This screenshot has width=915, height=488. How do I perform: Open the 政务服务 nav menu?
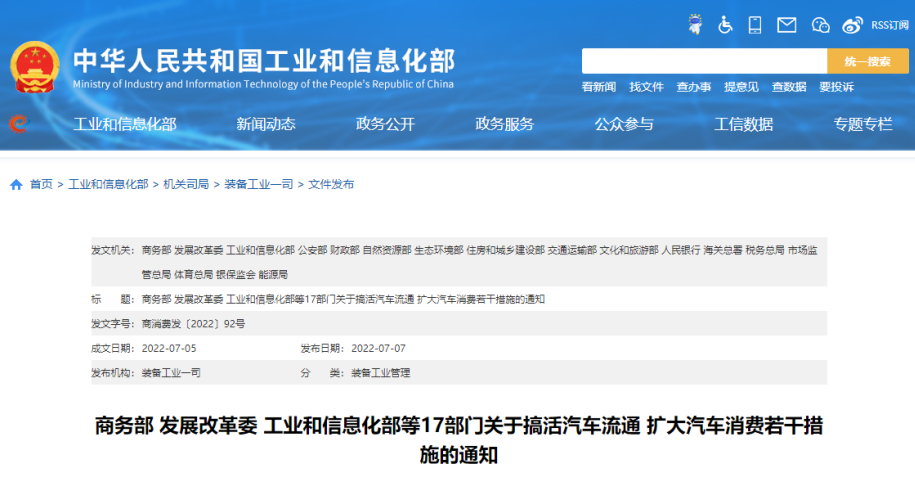[505, 124]
